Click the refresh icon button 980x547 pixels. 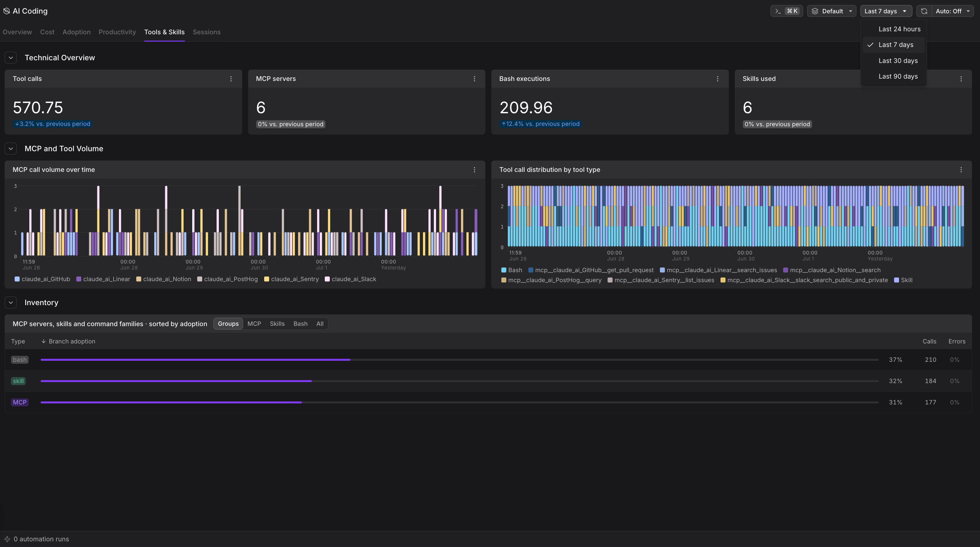click(924, 11)
